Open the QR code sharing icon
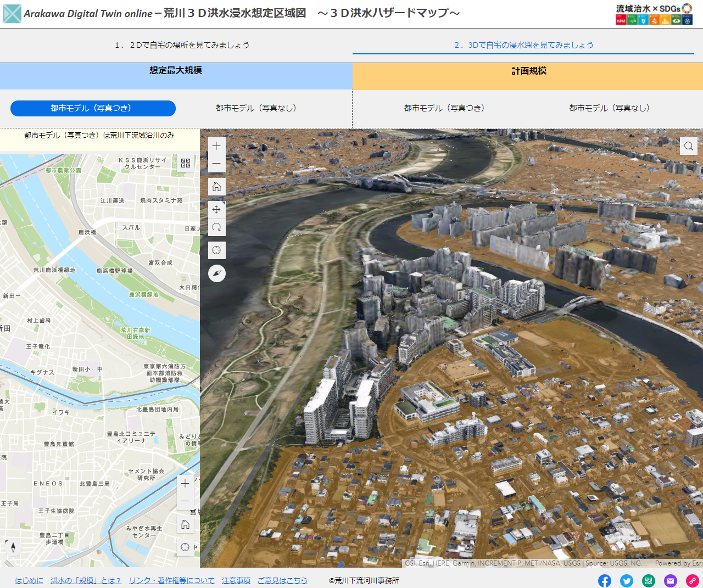Screen dimensions: 703x588 click(649, 581)
